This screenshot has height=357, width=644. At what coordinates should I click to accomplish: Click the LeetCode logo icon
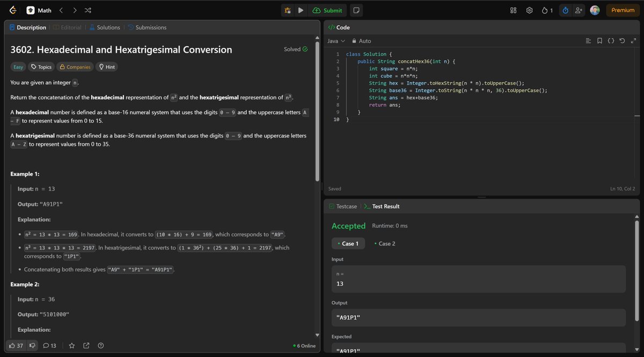13,10
